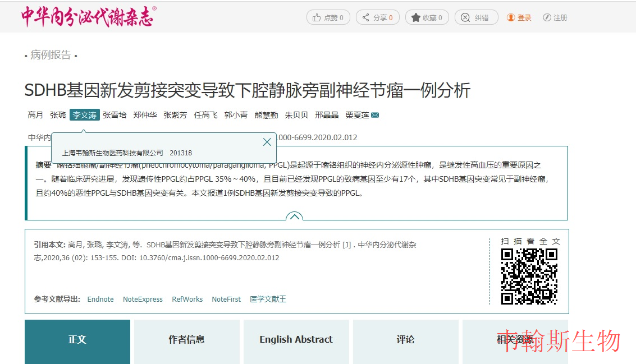Click the 登录 login user icon

coord(511,17)
